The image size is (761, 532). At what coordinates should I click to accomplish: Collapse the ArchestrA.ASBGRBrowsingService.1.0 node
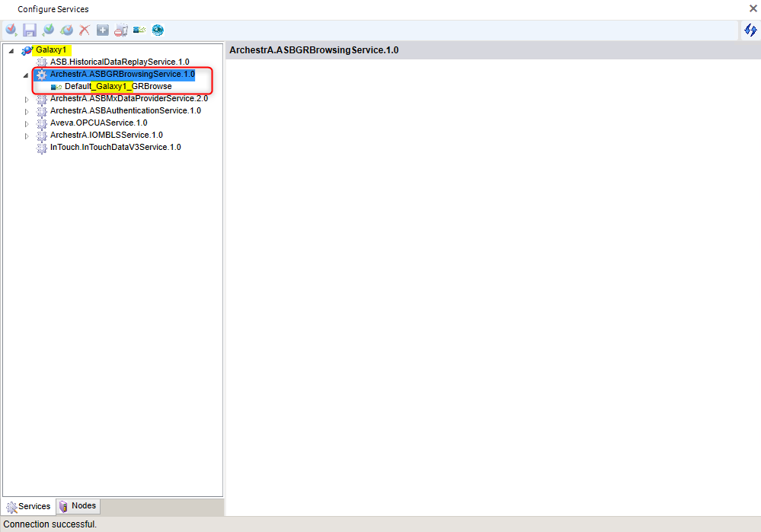coord(26,75)
